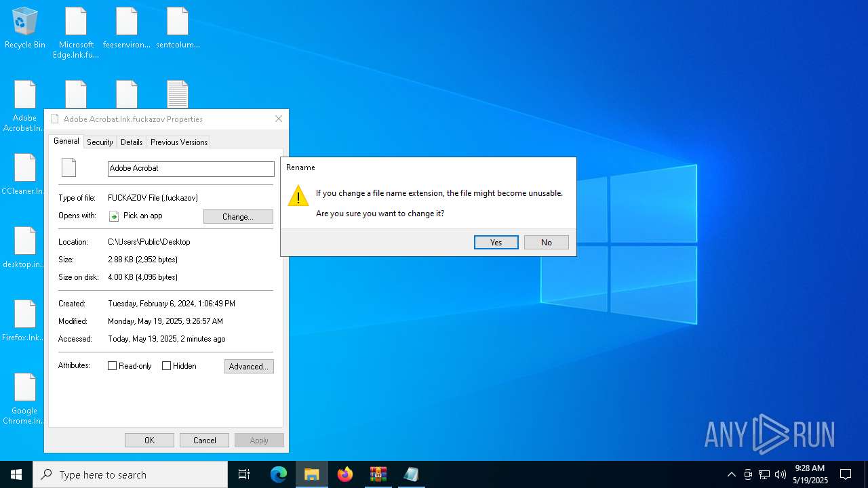Select the text document icon behind the Properties window
Viewport: 868px width, 488px height.
point(178,94)
